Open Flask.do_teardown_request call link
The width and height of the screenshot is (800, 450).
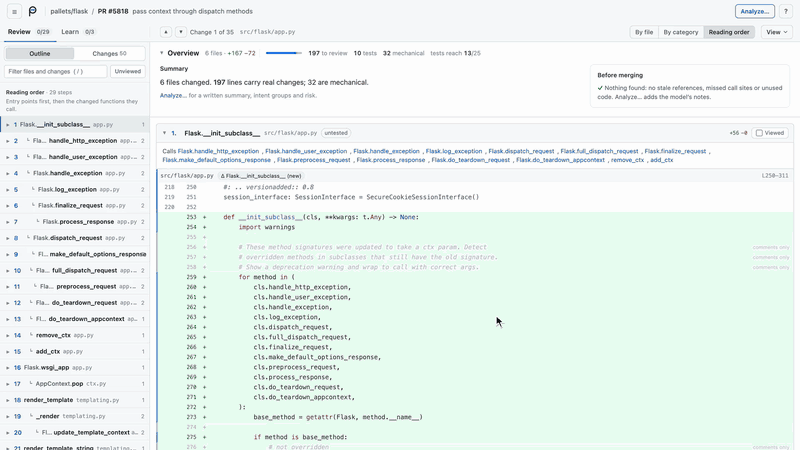pos(470,160)
